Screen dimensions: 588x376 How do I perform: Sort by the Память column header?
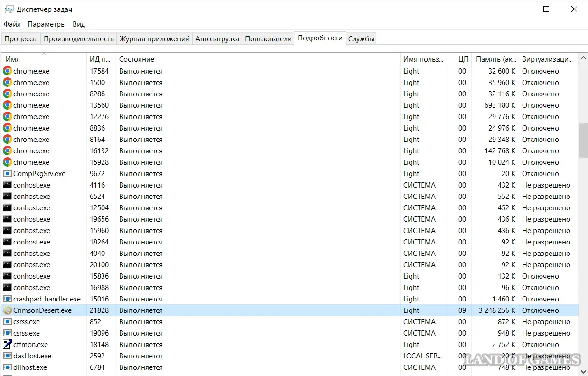click(x=495, y=59)
